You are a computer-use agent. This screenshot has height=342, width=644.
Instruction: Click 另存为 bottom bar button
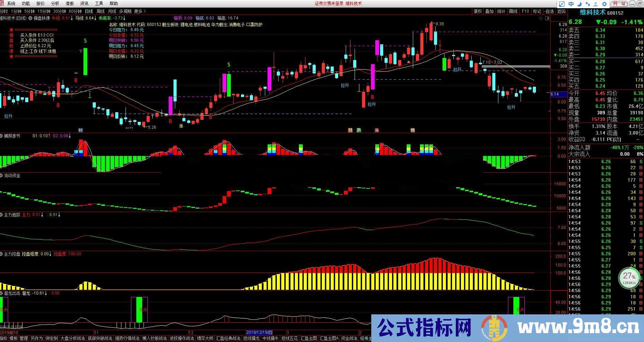point(37,338)
